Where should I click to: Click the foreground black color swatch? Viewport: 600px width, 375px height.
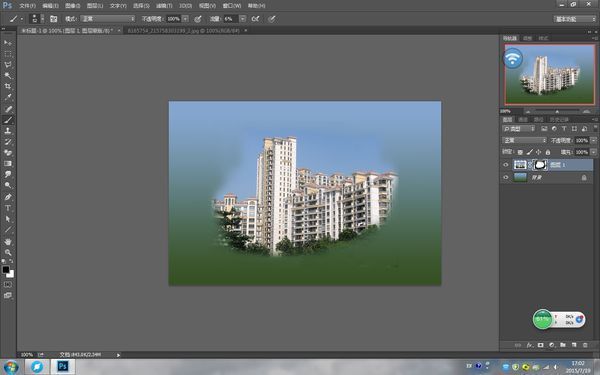coord(6,269)
